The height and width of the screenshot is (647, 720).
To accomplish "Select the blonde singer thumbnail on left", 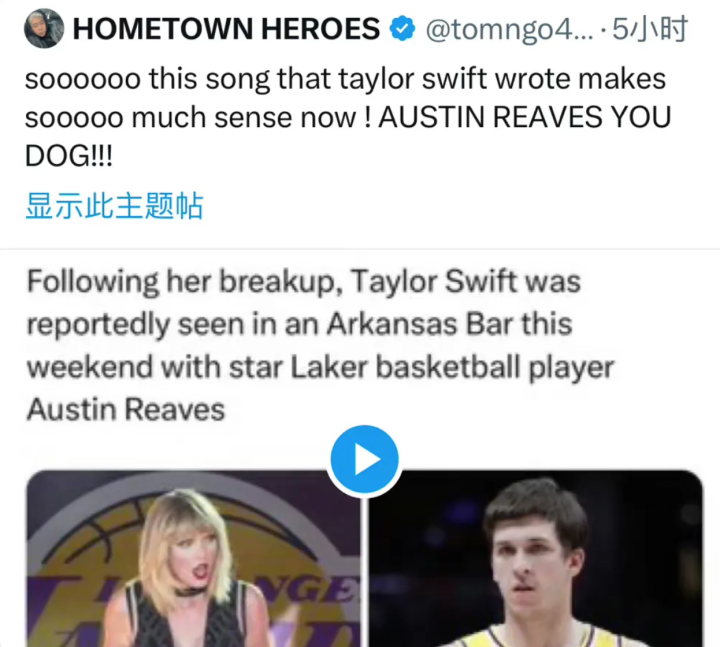I will (x=193, y=558).
